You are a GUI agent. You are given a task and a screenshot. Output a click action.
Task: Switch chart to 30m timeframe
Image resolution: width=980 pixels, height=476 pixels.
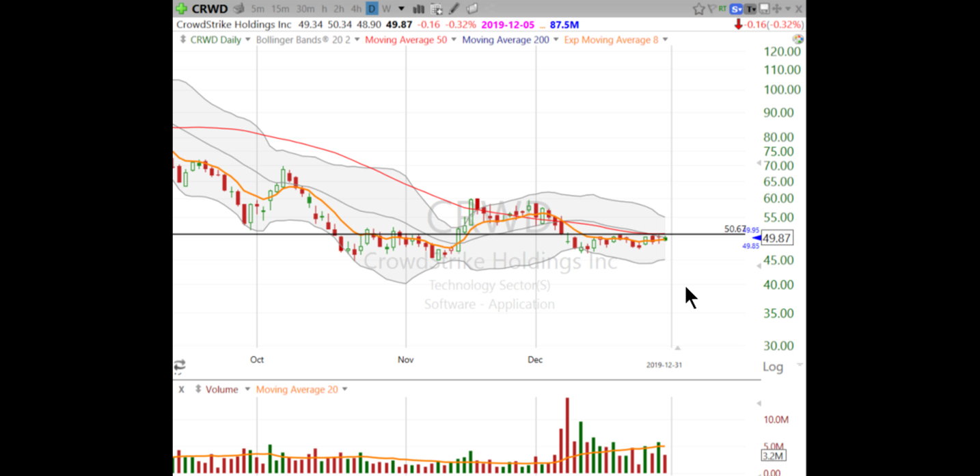point(305,9)
